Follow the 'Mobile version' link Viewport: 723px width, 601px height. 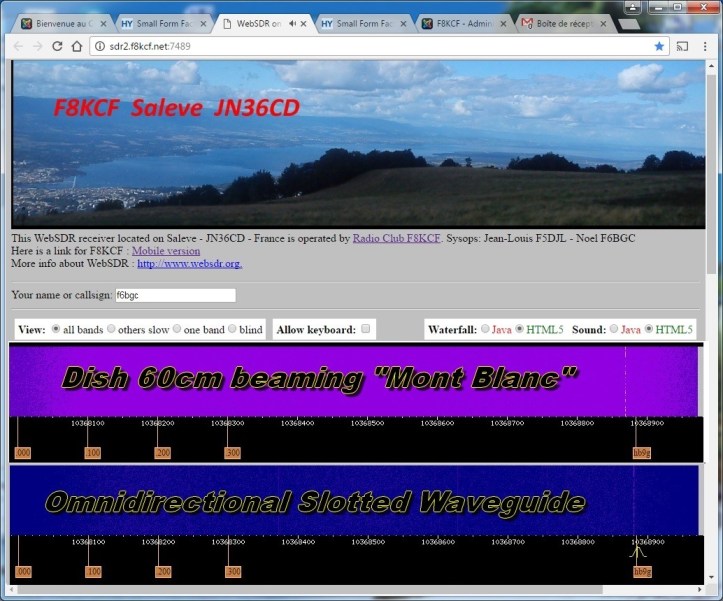point(166,251)
